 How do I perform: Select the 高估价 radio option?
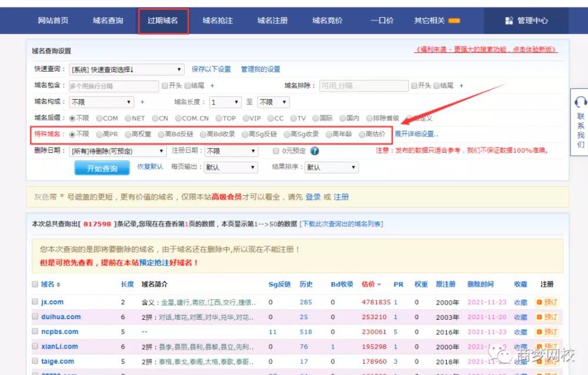click(x=362, y=134)
